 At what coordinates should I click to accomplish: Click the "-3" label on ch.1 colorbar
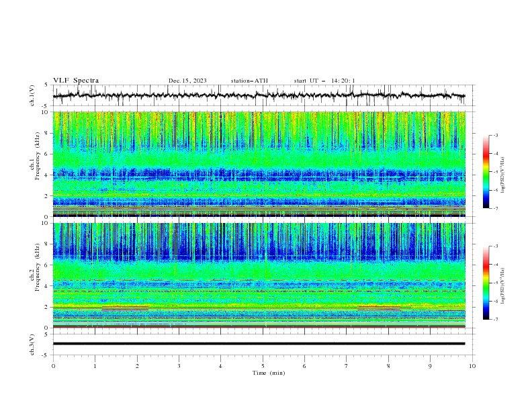pos(495,135)
